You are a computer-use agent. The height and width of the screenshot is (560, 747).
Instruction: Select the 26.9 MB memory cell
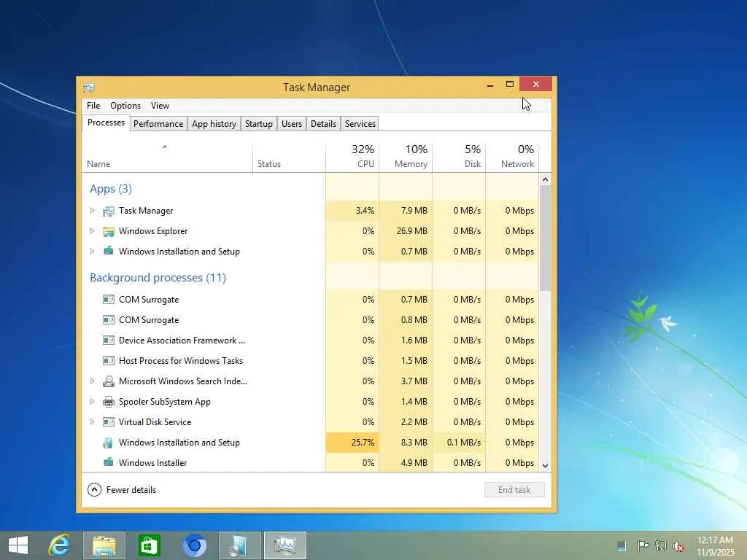tap(406, 231)
